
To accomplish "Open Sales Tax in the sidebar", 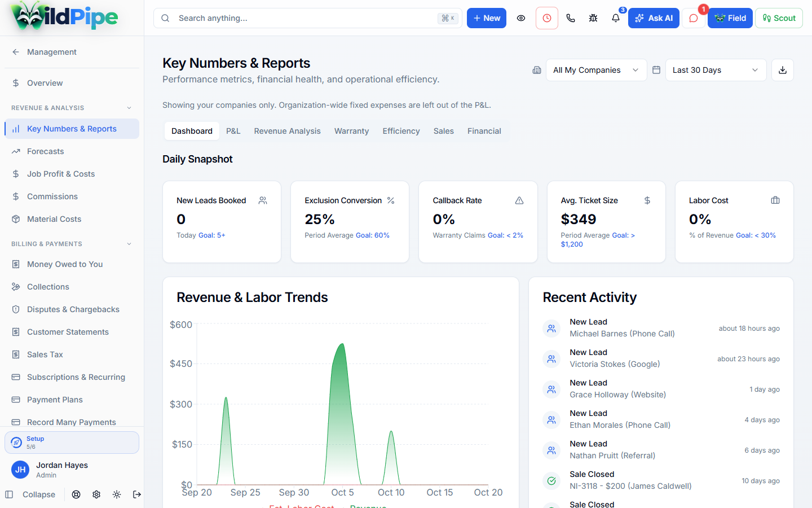I will click(x=72, y=354).
